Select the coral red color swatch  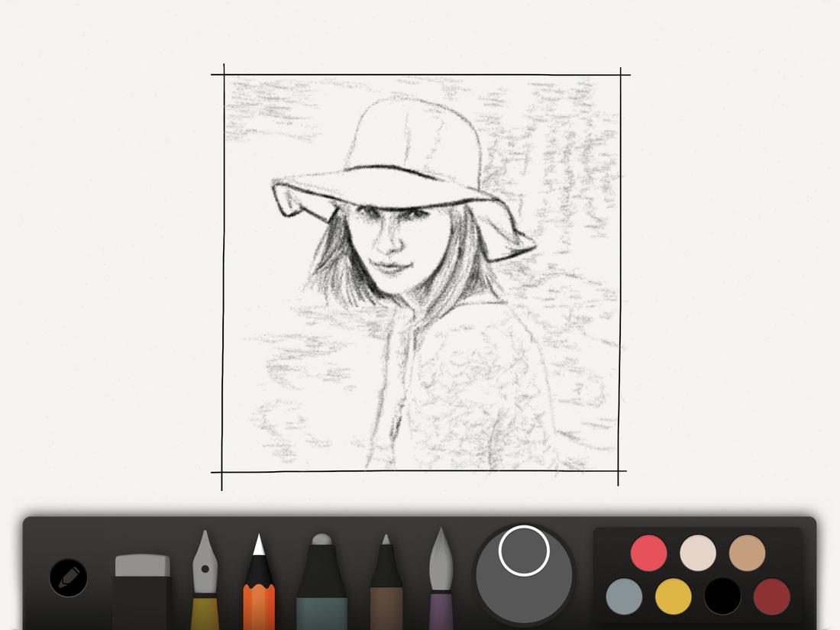648,551
